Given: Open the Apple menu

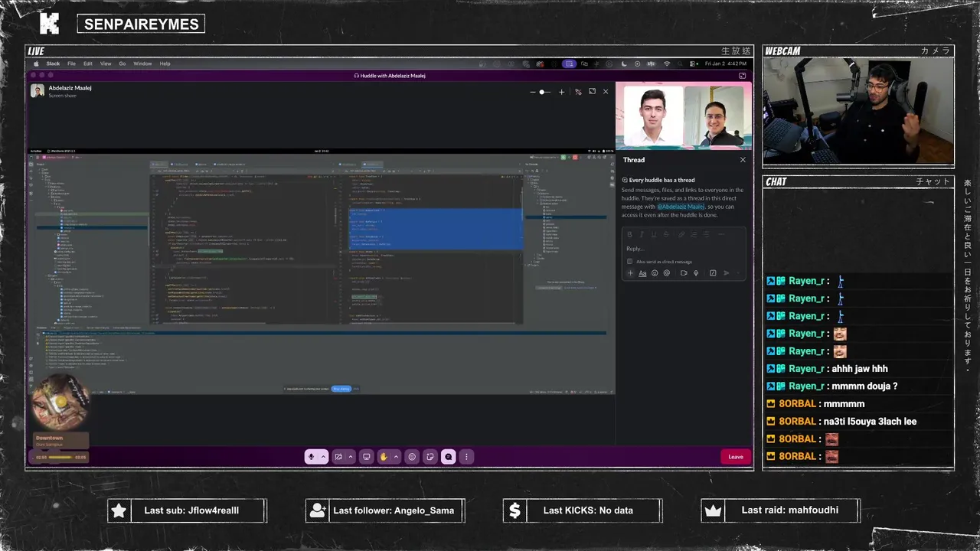Looking at the screenshot, I should tap(35, 64).
